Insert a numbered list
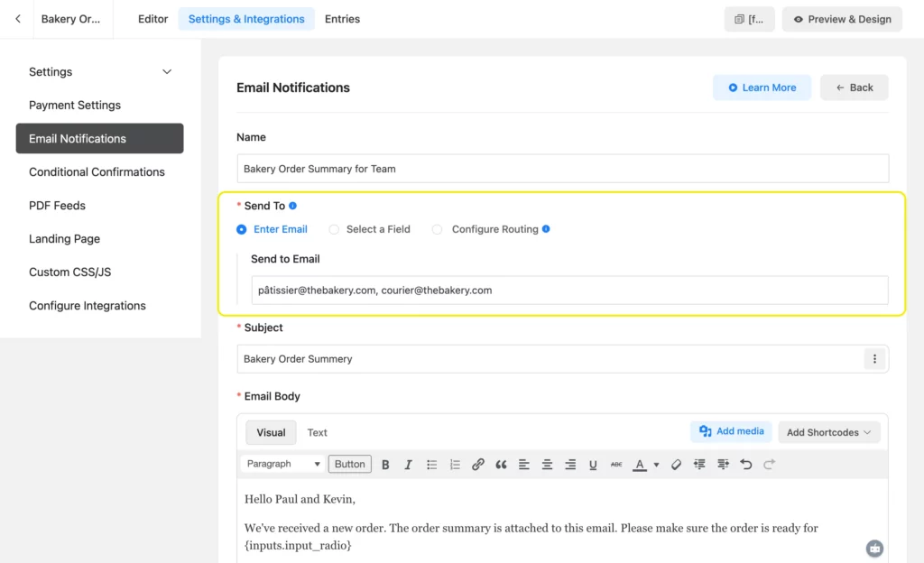Viewport: 924px width, 563px height. 455,464
